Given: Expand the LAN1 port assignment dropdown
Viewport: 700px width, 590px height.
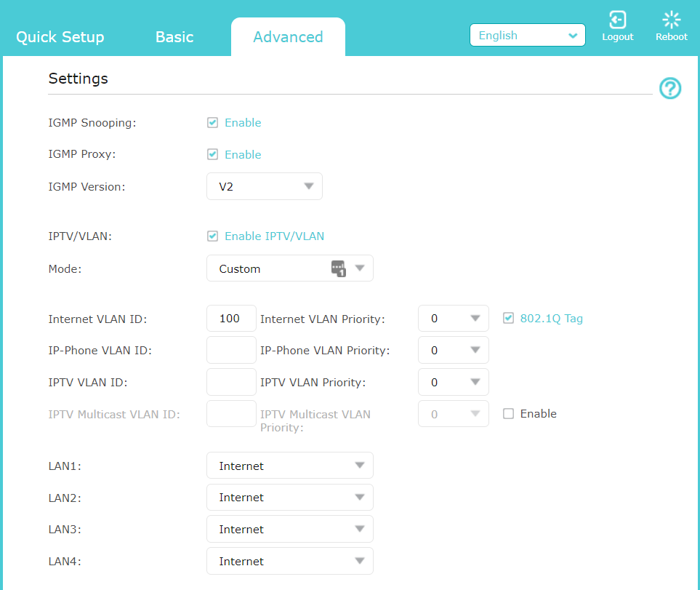Looking at the screenshot, I should point(289,466).
